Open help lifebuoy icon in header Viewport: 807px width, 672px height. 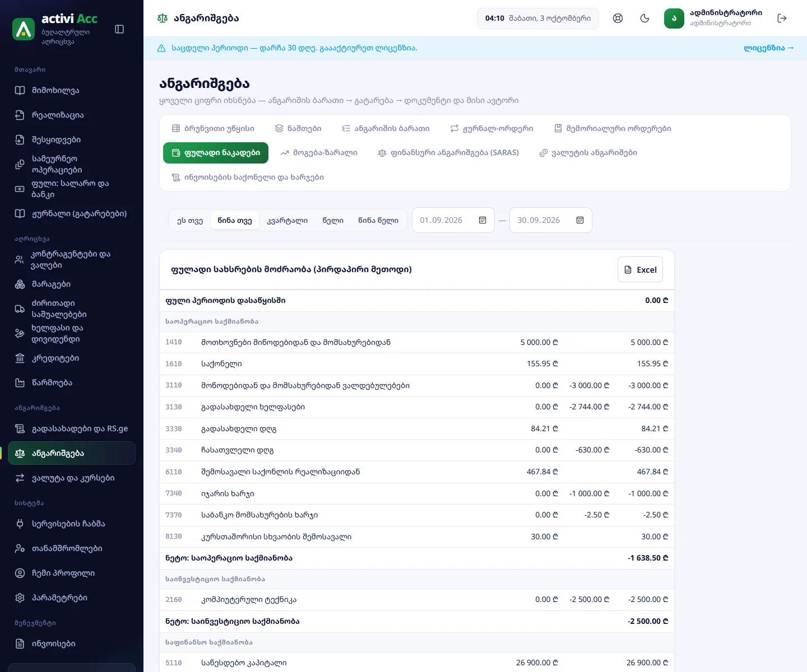click(x=618, y=18)
